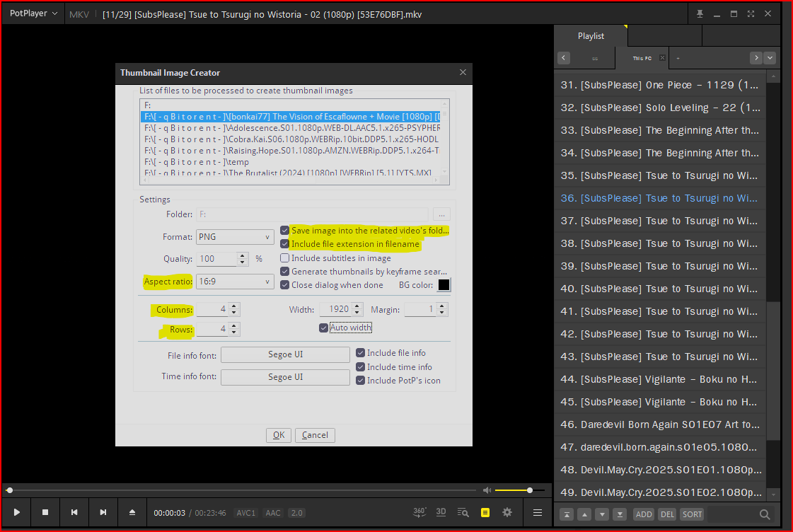Disable the Auto width checkbox
The height and width of the screenshot is (532, 793).
(323, 328)
